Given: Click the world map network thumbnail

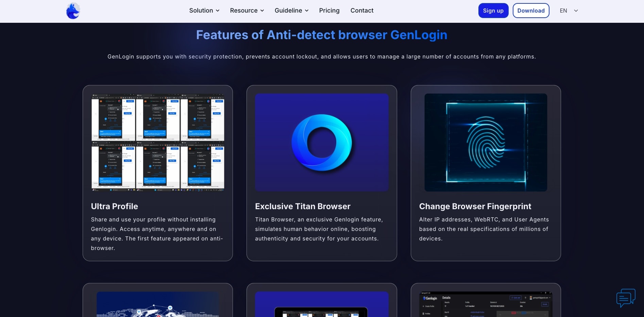Looking at the screenshot, I should [158, 304].
